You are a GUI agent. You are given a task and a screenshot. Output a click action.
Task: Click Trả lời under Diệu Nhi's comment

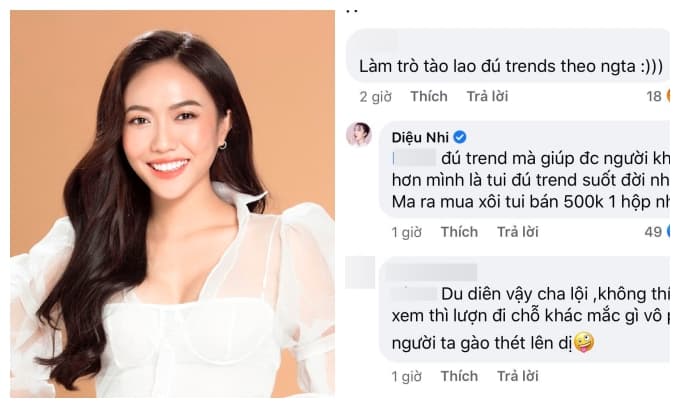[x=517, y=232]
